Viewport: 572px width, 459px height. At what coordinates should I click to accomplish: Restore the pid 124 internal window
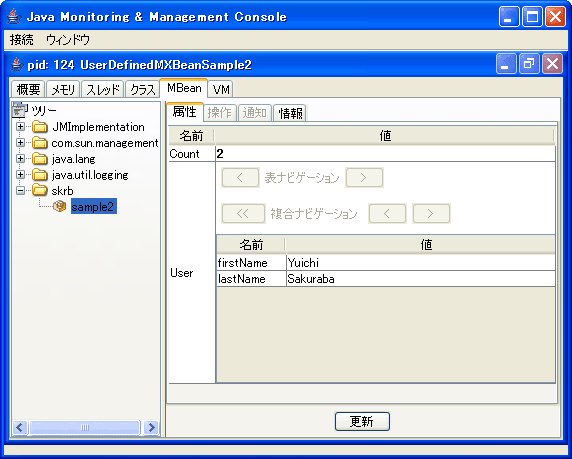[529, 64]
